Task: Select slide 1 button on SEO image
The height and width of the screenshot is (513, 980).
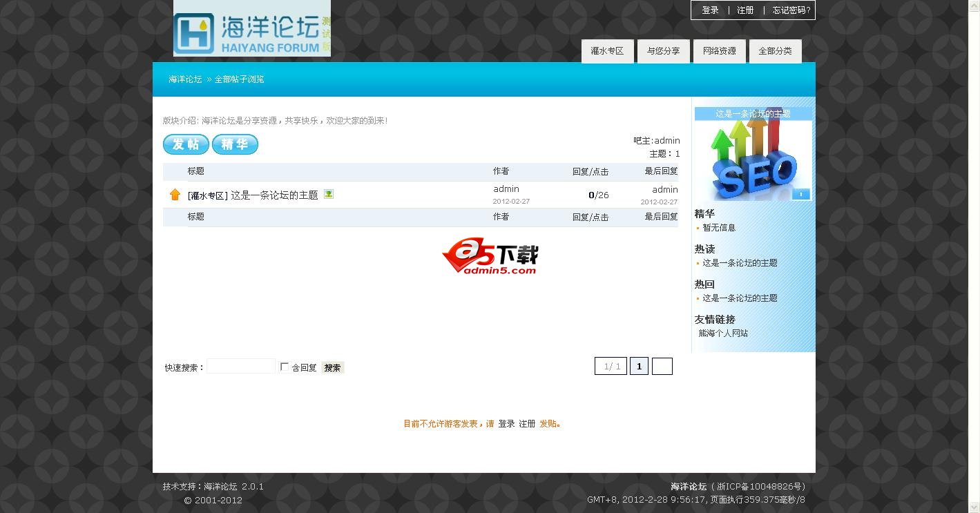Action: [x=800, y=195]
